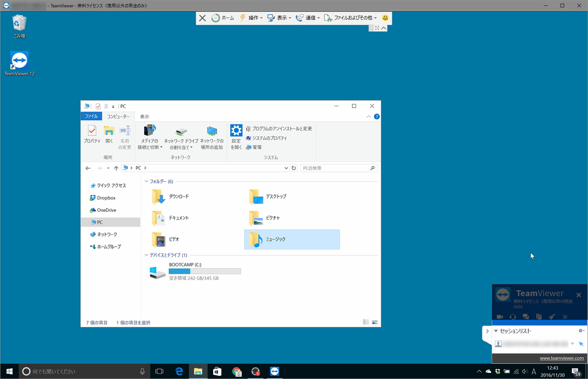Image resolution: width=588 pixels, height=379 pixels.
Task: Open the 表示 view dropdown menu
Action: click(279, 18)
